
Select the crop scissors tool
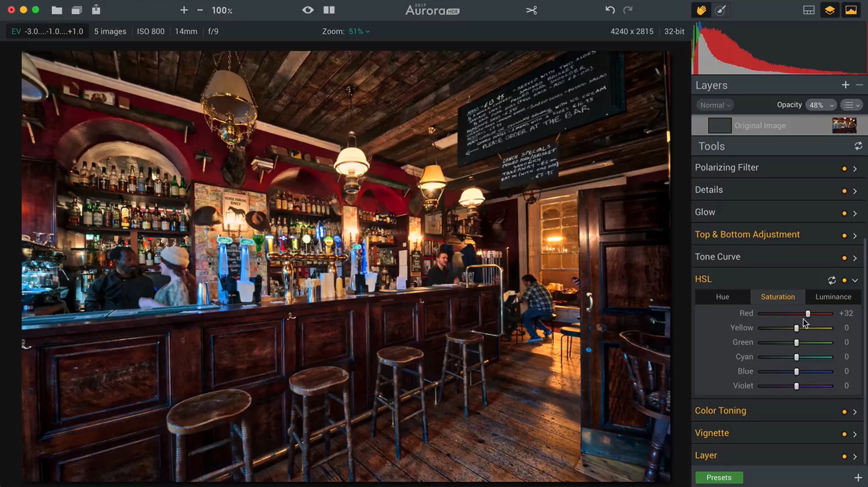coord(531,10)
